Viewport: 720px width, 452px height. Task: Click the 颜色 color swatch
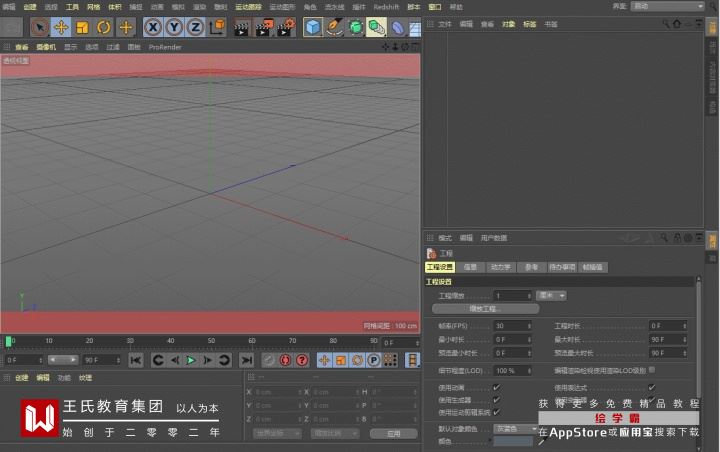click(513, 441)
